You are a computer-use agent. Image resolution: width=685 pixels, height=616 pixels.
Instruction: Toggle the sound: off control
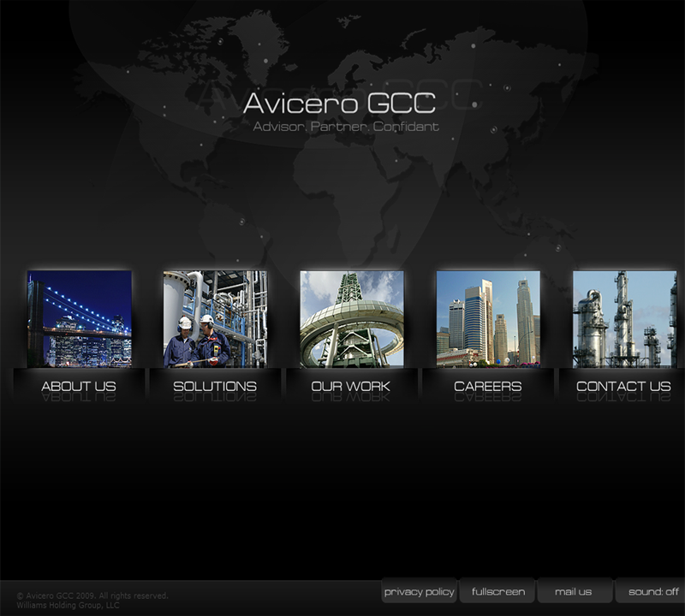tap(652, 591)
